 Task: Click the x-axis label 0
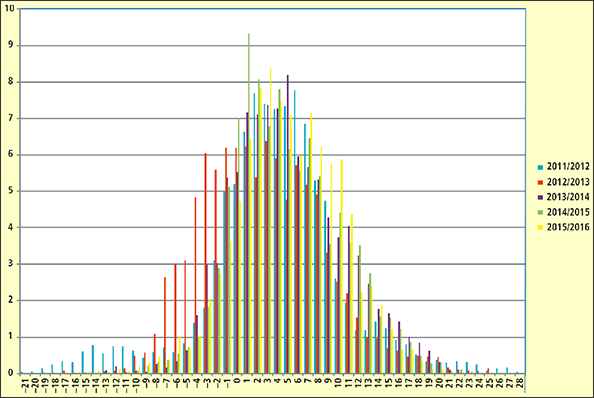(238, 380)
